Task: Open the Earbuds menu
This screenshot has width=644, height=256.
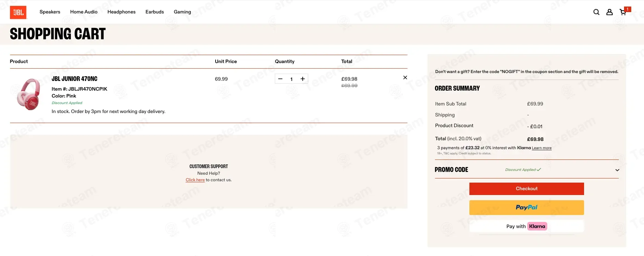Action: tap(155, 12)
